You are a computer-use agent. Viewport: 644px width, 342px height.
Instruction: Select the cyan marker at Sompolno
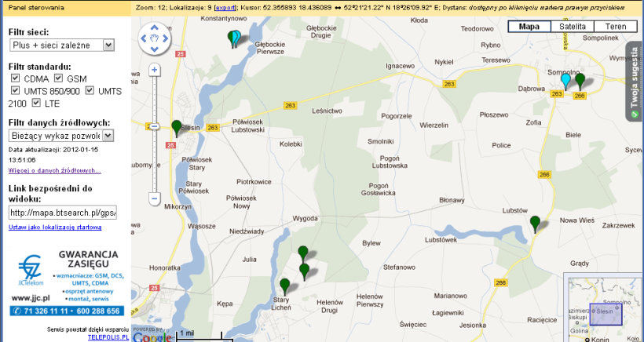(x=565, y=82)
